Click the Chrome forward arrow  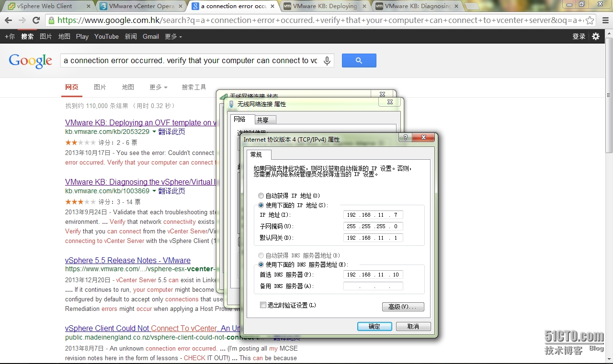tap(22, 21)
